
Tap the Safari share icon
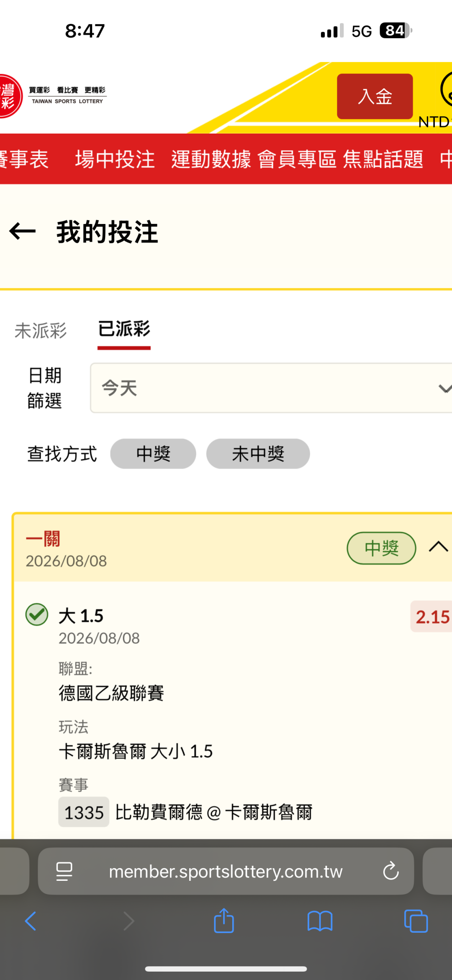coord(224,921)
